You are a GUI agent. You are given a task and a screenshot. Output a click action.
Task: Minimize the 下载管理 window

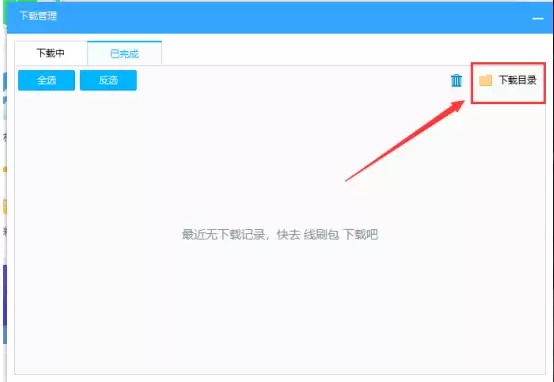537,18
